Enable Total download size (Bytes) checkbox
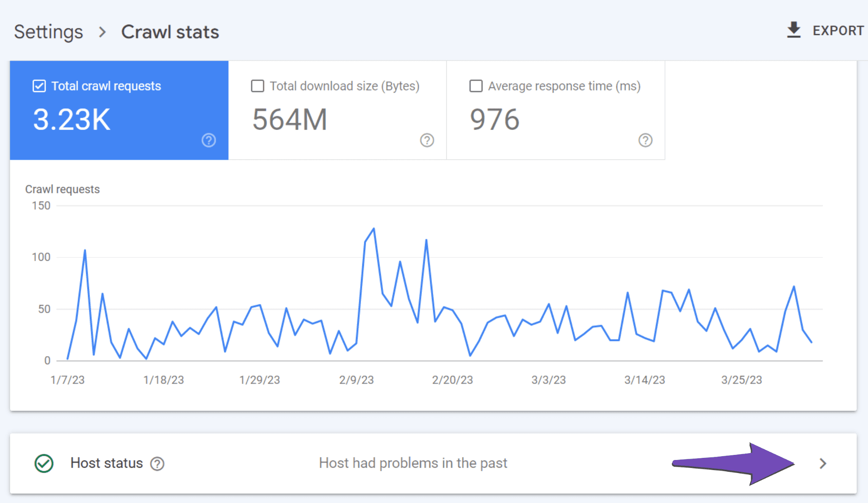Screen dimensions: 868x503 pyautogui.click(x=258, y=86)
